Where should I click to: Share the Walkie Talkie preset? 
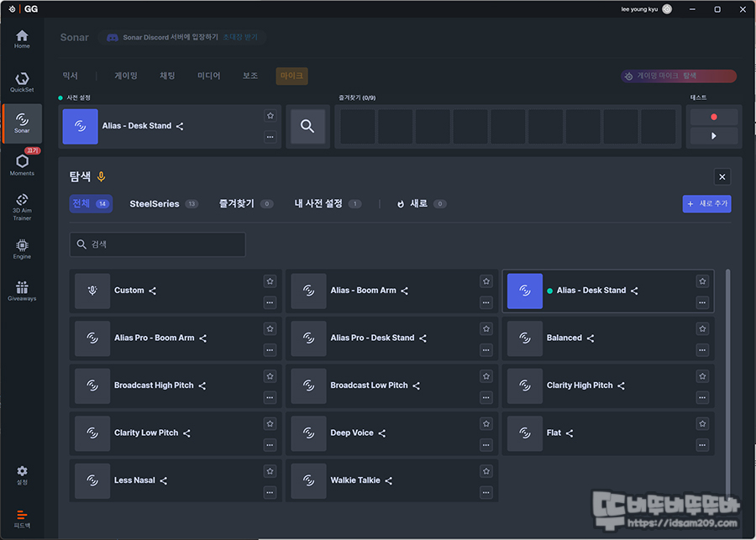coord(389,480)
